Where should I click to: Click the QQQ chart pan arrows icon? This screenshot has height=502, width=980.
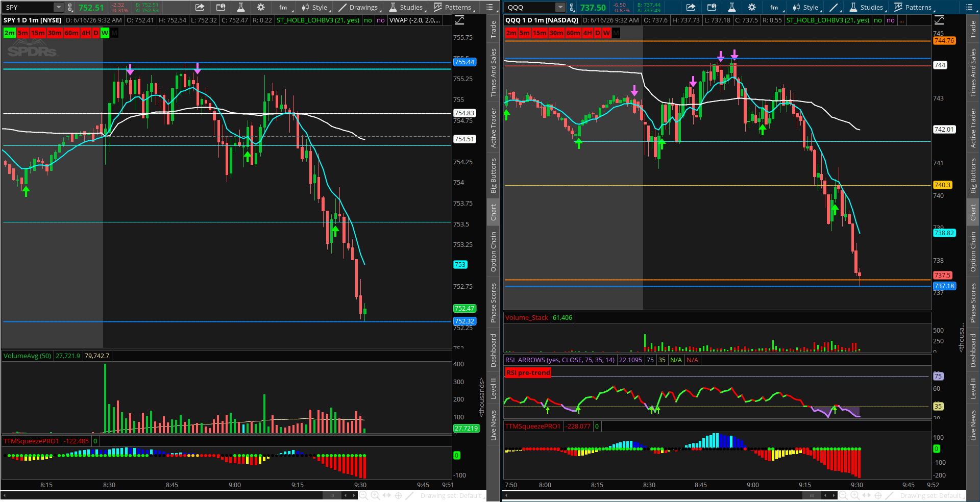pos(867,495)
